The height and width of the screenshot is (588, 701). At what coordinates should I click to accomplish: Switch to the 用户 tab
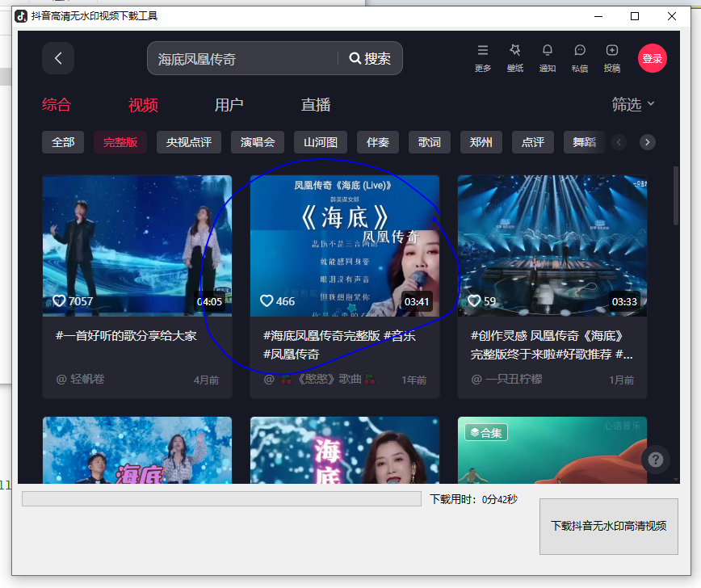click(229, 105)
